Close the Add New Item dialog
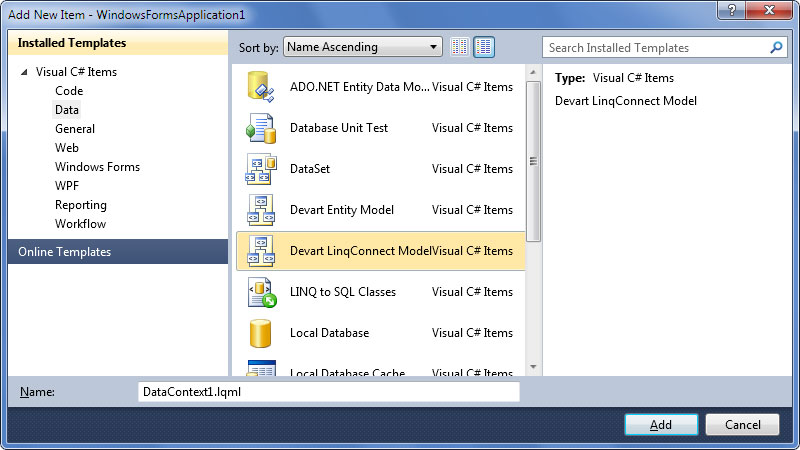 pos(769,10)
